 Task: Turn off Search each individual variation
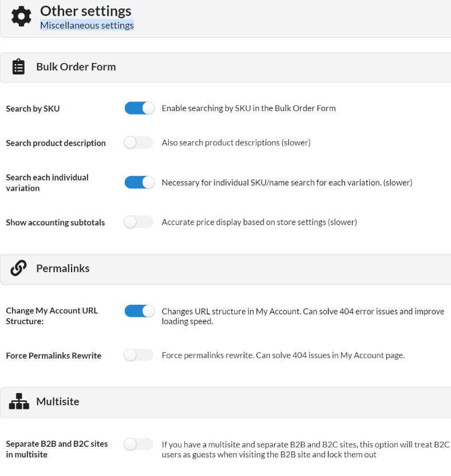click(139, 182)
